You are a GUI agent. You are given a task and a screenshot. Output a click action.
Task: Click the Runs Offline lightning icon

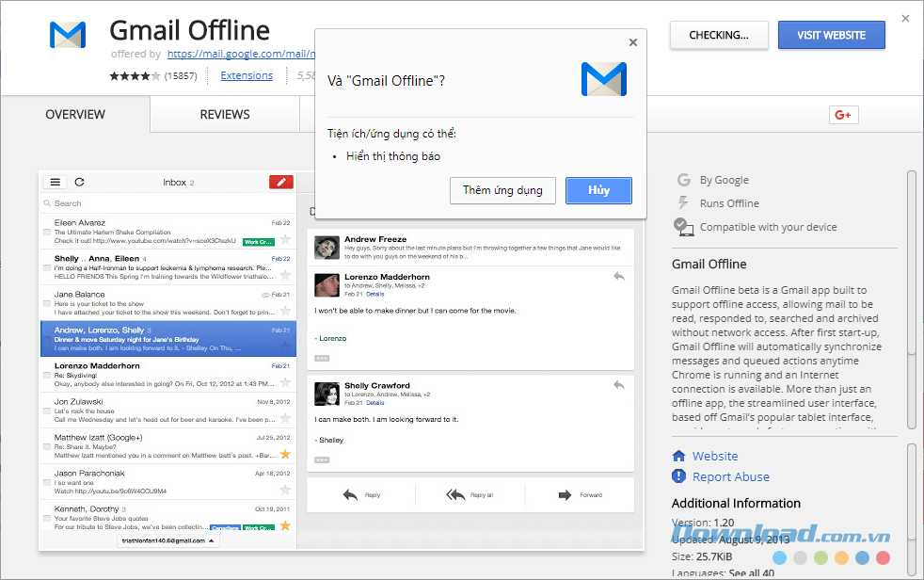pos(681,203)
